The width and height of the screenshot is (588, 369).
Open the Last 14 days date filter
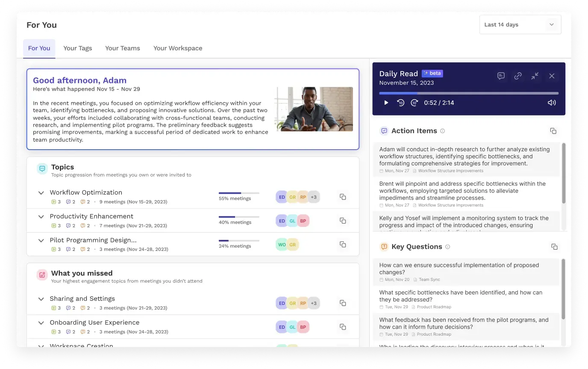520,24
